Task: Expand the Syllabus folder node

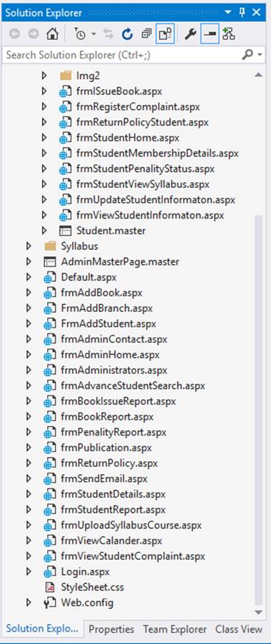Action: click(29, 246)
